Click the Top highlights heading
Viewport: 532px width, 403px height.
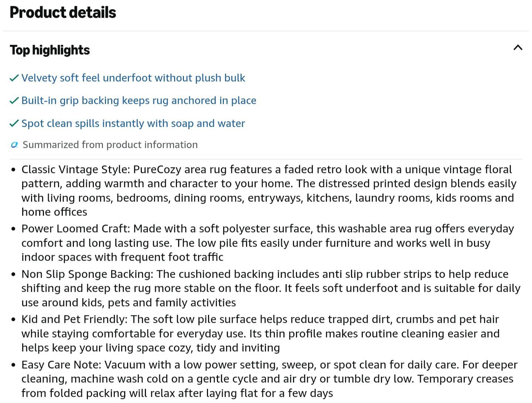pyautogui.click(x=50, y=50)
